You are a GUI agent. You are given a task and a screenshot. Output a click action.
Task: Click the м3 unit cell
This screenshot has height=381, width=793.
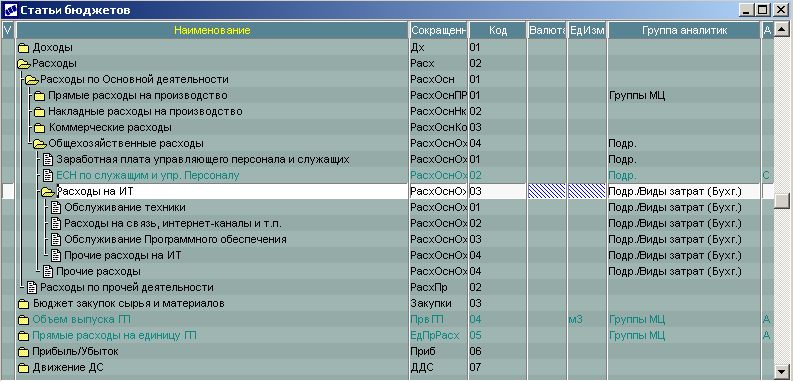pyautogui.click(x=576, y=320)
